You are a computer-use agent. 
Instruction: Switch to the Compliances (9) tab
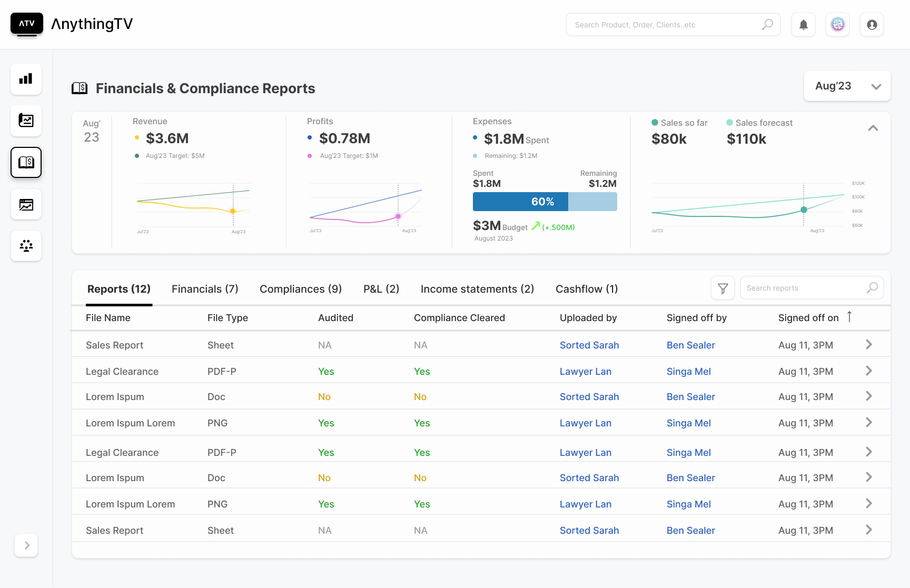301,289
